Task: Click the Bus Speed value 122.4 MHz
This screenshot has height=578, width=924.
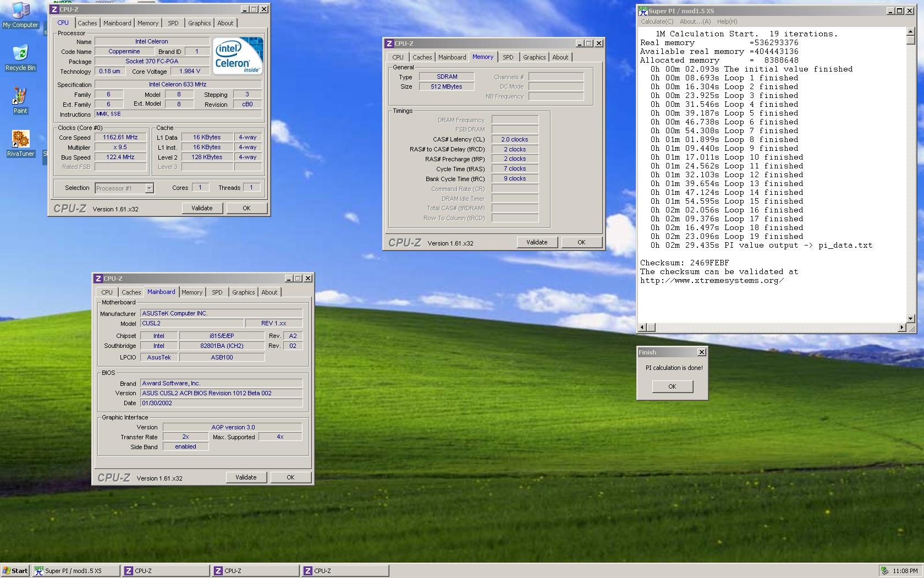Action: pos(120,157)
